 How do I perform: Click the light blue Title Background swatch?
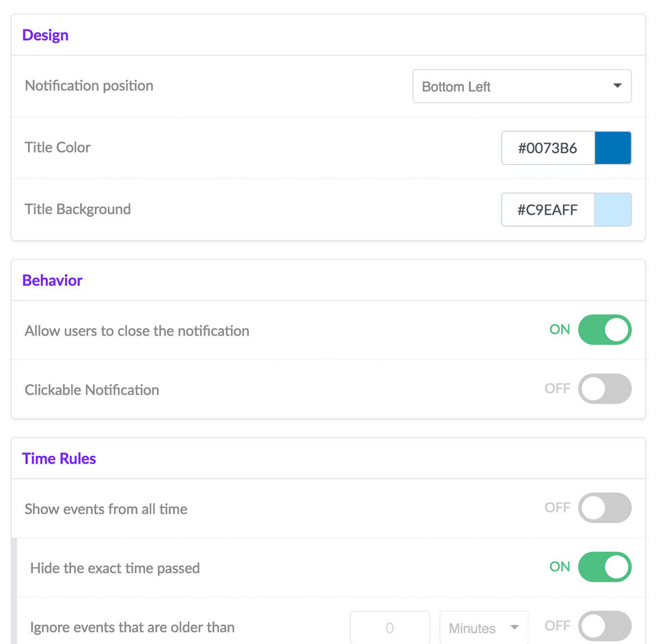[x=613, y=210]
